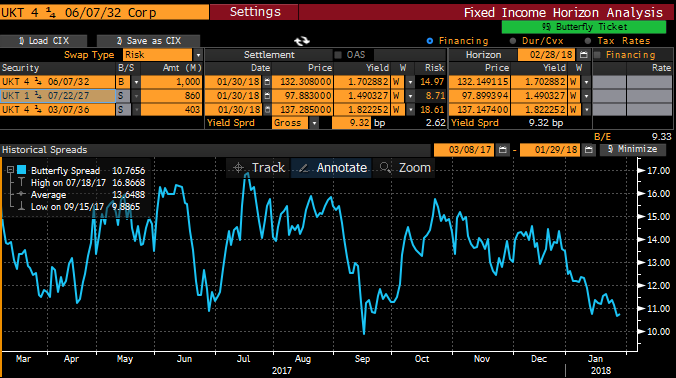Activate the Zoom magnifier tool
Screen dimensions: 676x378
coord(404,167)
